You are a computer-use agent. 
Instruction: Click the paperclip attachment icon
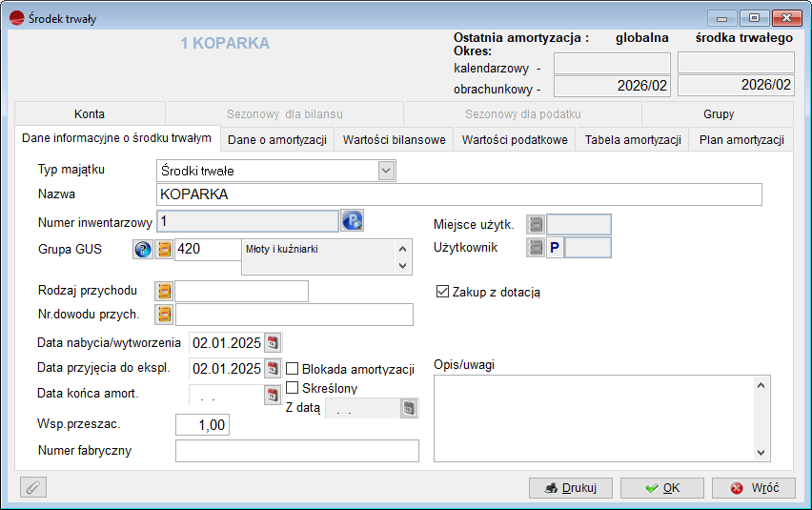coord(33,487)
